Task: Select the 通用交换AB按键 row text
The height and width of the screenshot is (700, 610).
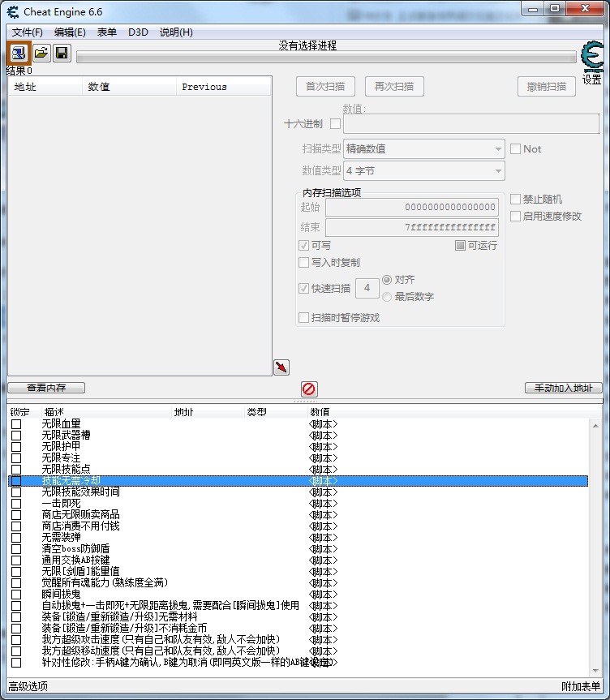Action: (76, 560)
